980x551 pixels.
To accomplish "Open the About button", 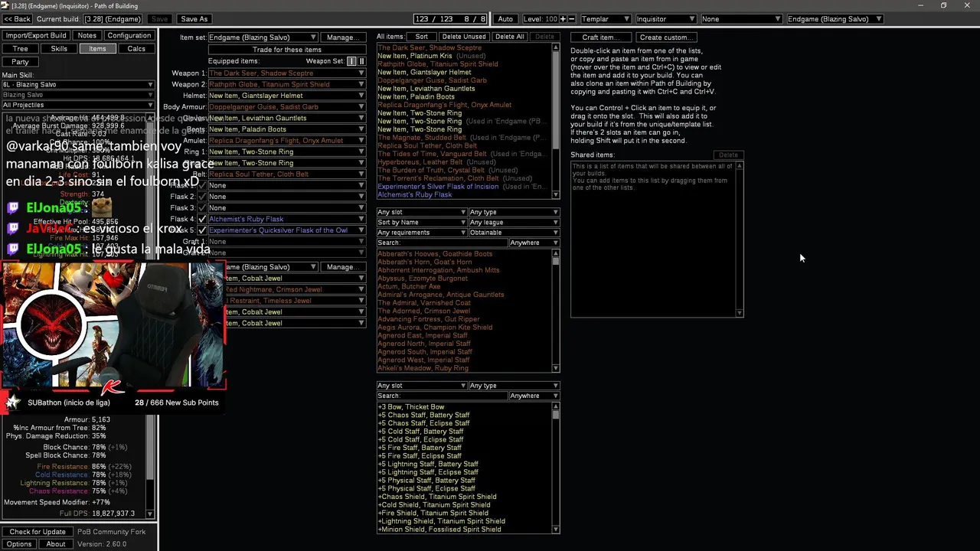I will coord(56,544).
